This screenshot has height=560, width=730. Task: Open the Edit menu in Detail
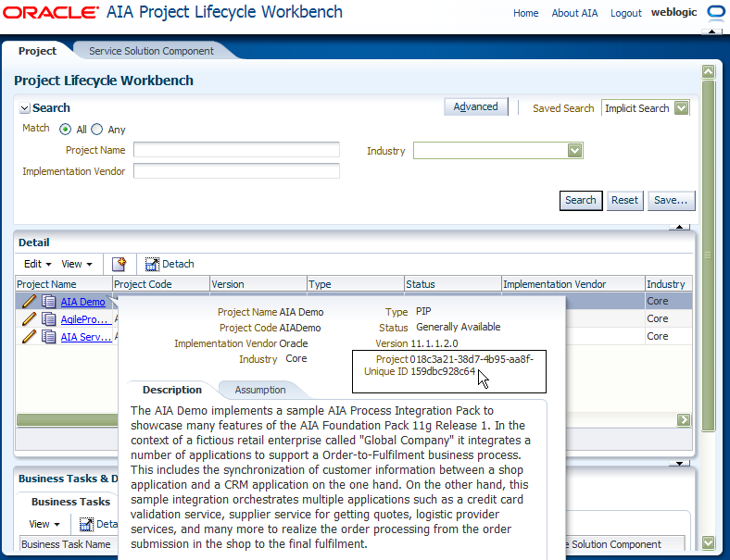click(x=37, y=264)
